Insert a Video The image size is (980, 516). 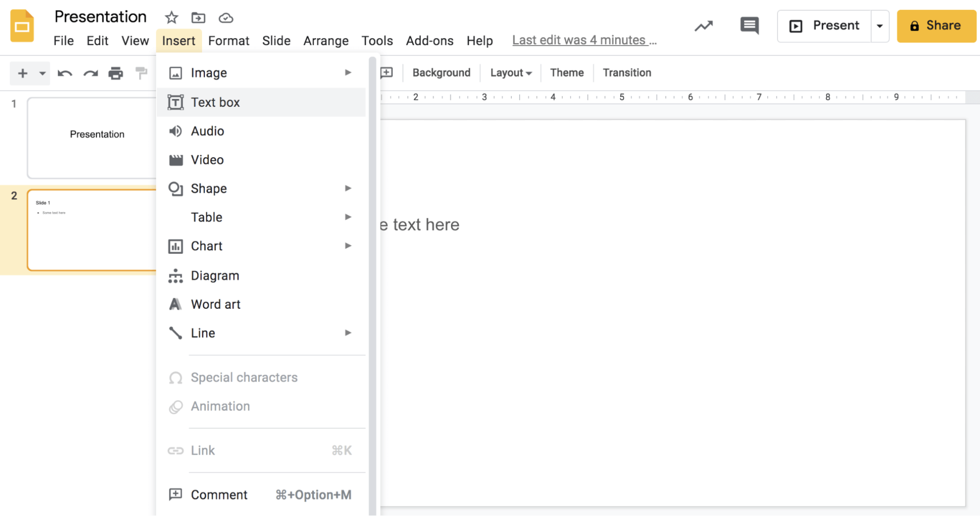coord(207,159)
